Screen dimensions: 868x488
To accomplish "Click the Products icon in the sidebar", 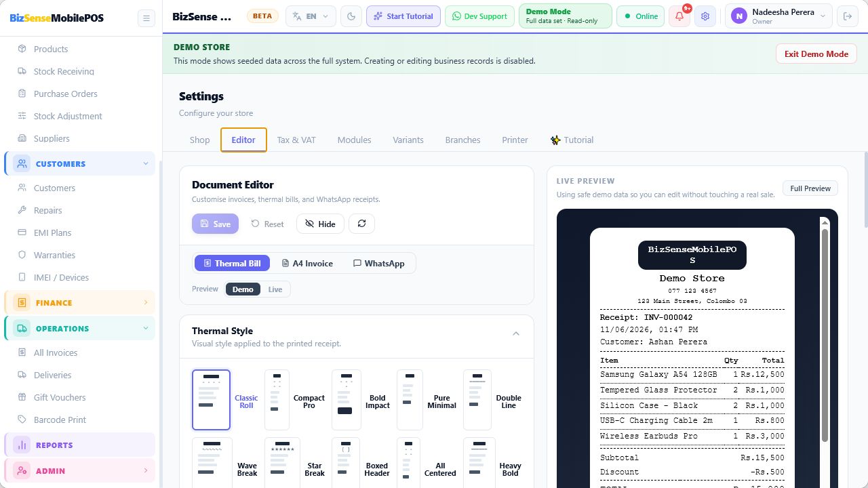I will 22,49.
